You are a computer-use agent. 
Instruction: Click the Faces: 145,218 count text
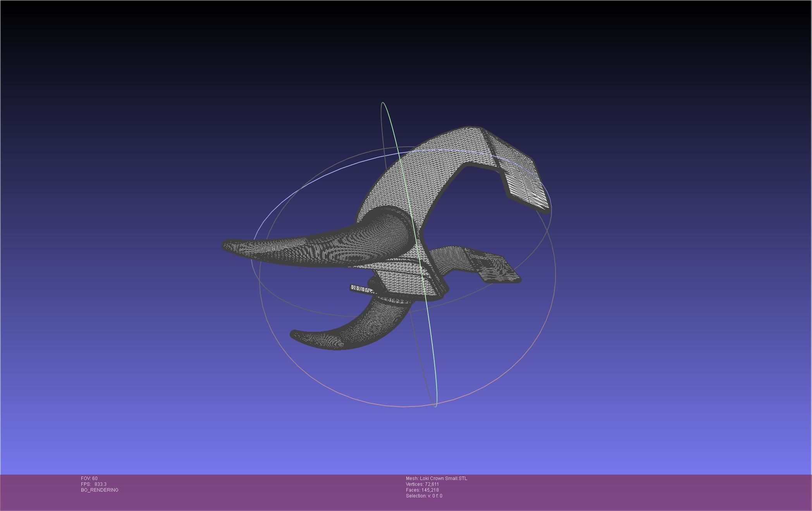422,490
